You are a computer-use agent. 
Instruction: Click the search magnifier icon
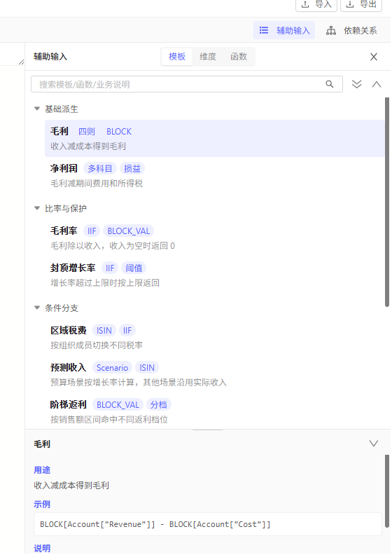coord(329,84)
